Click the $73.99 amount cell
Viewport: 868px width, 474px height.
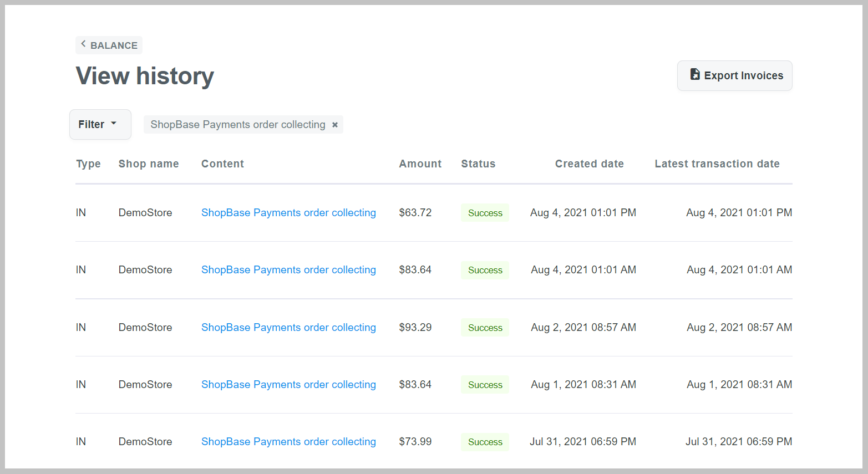[415, 441]
